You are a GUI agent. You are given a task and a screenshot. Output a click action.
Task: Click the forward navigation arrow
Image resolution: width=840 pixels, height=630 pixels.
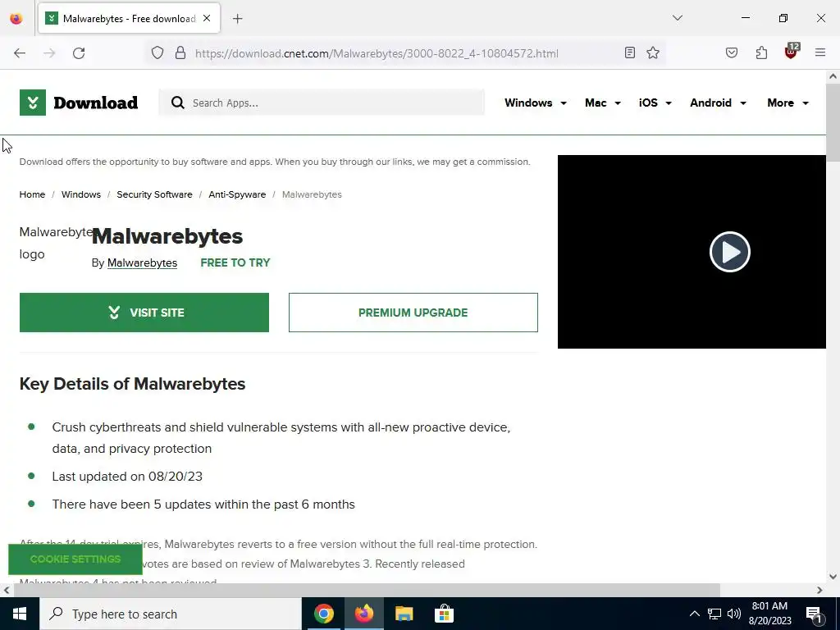(49, 53)
